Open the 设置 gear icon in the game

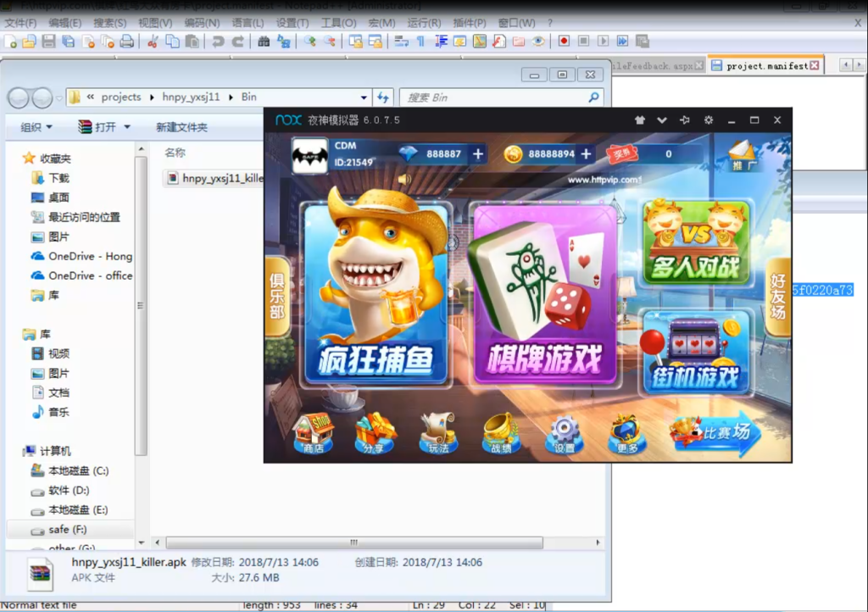pos(564,434)
